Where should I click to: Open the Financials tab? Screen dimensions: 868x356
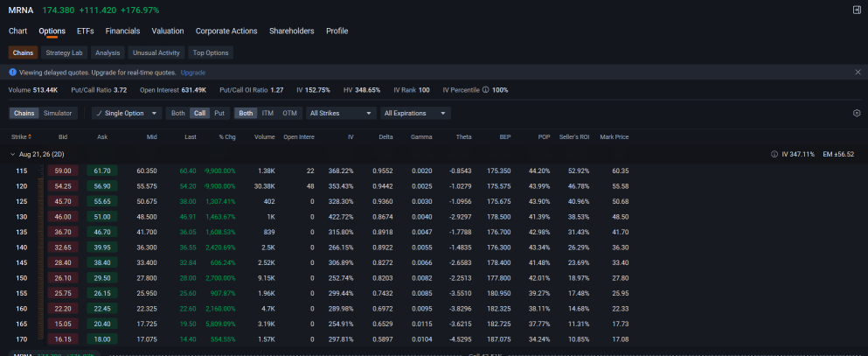(123, 31)
